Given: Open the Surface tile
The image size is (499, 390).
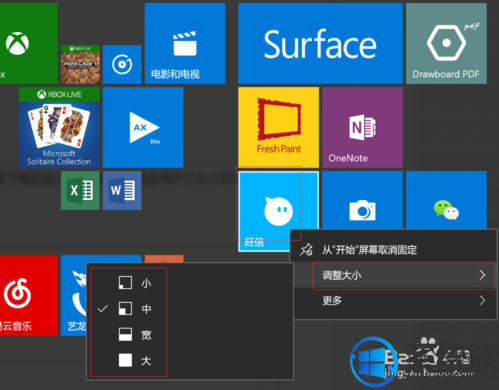Looking at the screenshot, I should pyautogui.click(x=320, y=43).
